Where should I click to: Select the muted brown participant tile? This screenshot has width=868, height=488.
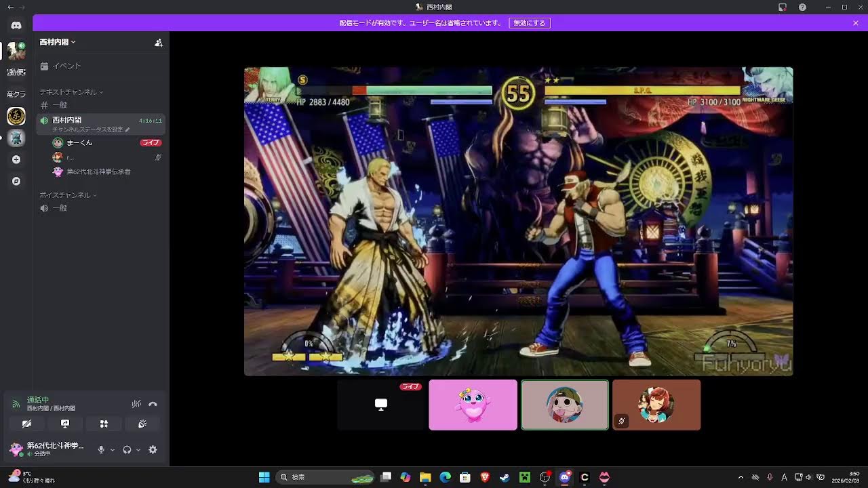coord(656,405)
